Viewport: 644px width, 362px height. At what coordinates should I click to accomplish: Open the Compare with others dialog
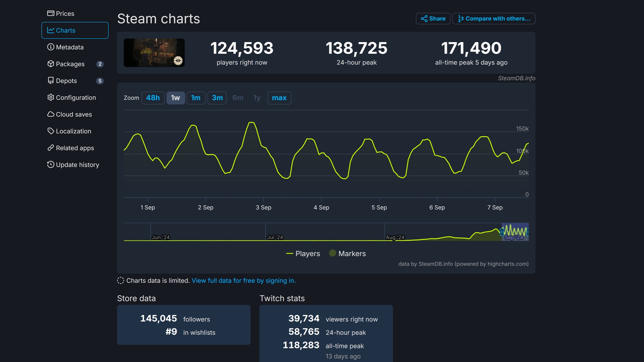pos(493,18)
